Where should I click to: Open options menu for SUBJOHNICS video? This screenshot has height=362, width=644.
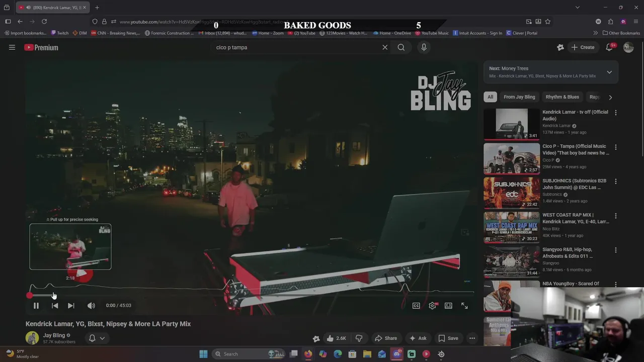tap(615, 182)
